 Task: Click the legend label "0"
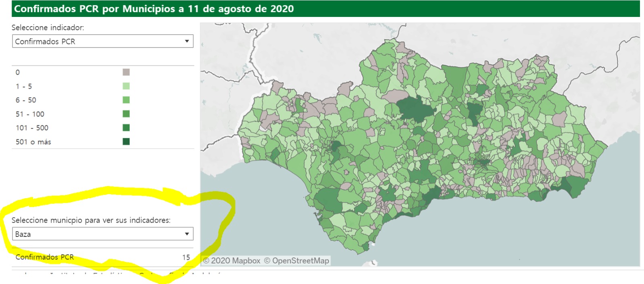point(18,73)
